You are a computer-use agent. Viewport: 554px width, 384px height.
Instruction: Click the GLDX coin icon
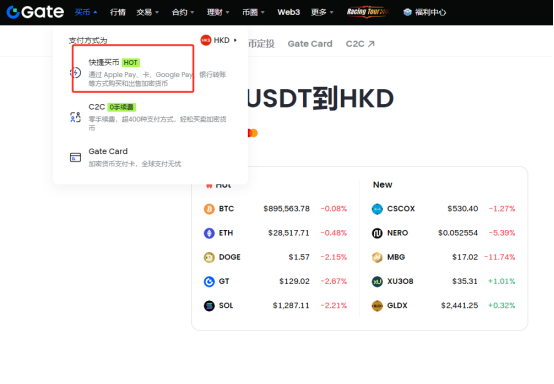tap(377, 306)
